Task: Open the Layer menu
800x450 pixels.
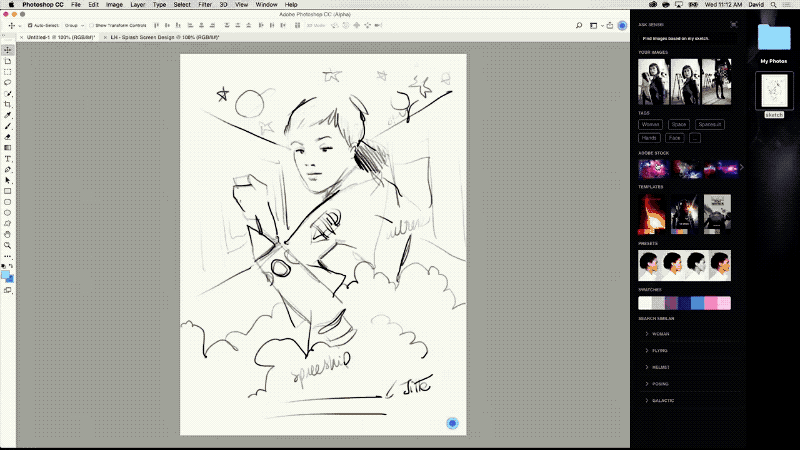Action: (x=138, y=5)
